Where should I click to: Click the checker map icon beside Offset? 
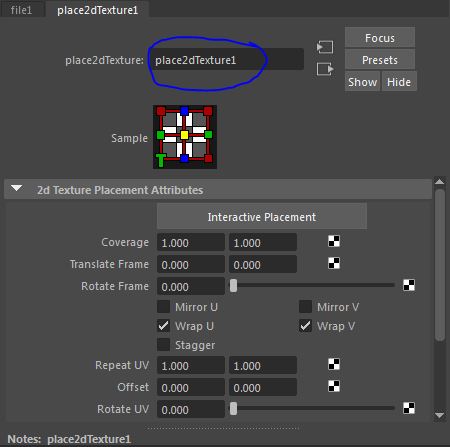[334, 386]
